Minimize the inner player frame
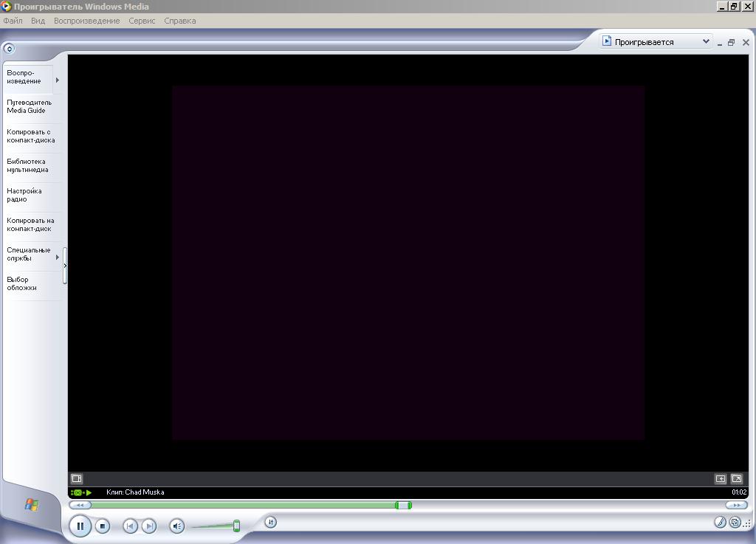 click(720, 43)
